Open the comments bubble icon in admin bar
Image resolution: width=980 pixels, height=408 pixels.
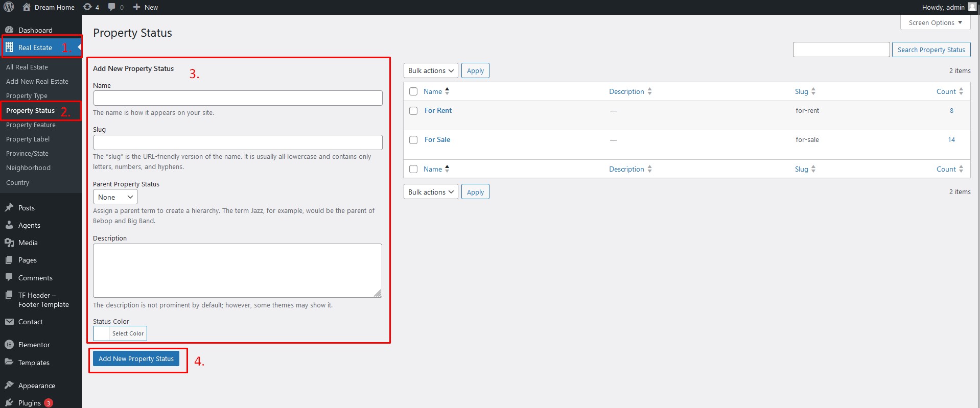coord(112,7)
